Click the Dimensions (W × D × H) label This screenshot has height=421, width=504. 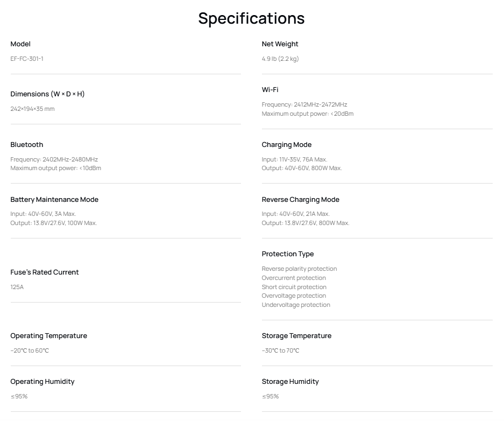(x=47, y=94)
